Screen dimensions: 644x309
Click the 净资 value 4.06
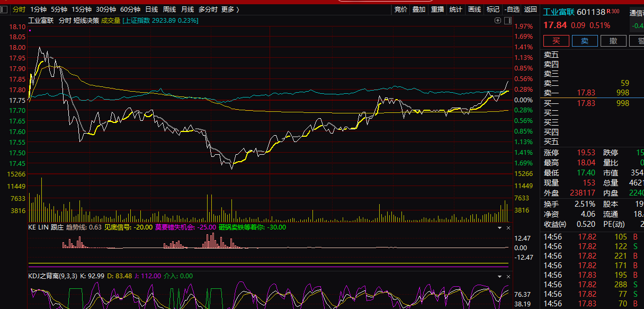(588, 214)
